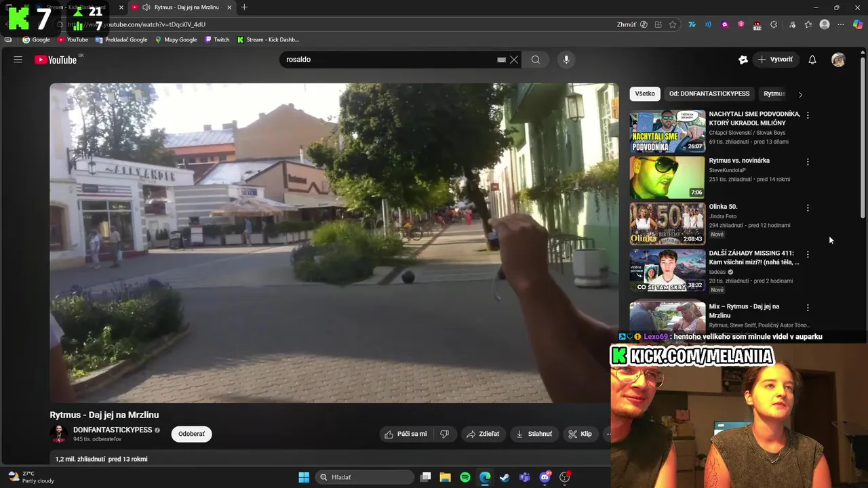868x488 pixels.
Task: Open thumbnail of Rytmus vs. novinárka
Action: click(667, 178)
